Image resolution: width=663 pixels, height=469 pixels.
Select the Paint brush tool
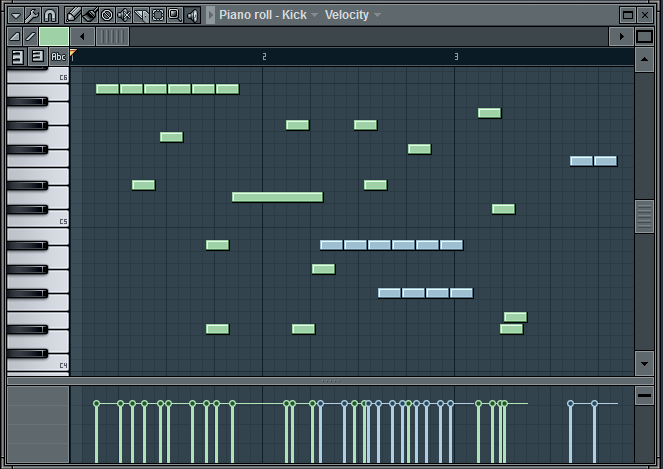pyautogui.click(x=90, y=15)
